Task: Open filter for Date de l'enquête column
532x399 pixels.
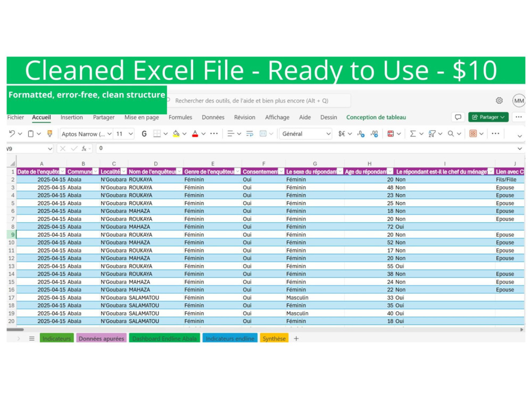Action: (62, 171)
